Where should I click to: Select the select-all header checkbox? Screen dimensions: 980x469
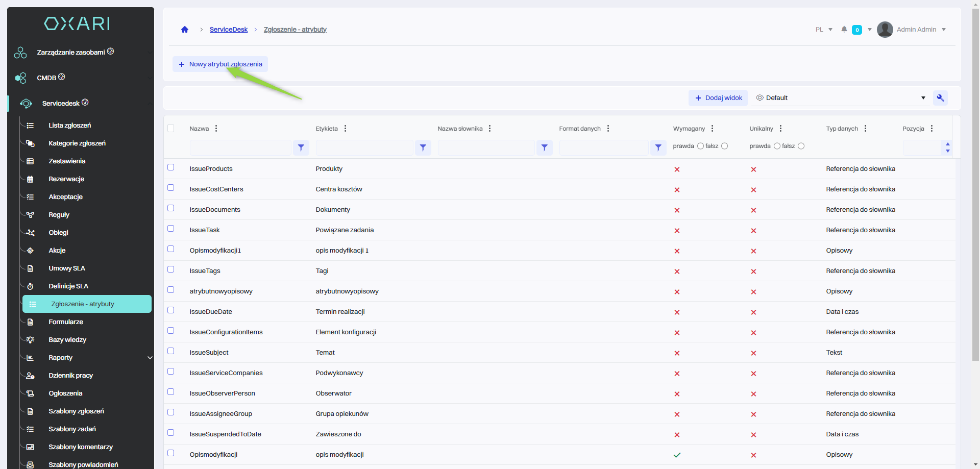coord(171,128)
